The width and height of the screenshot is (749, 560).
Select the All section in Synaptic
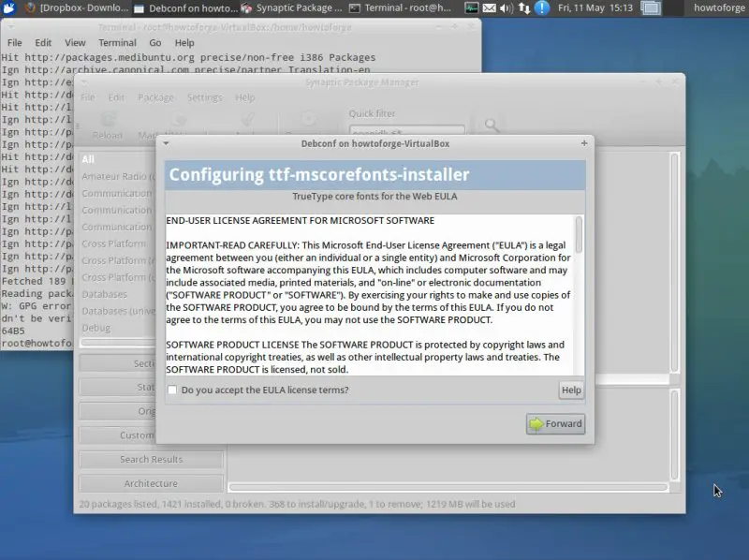(x=118, y=159)
